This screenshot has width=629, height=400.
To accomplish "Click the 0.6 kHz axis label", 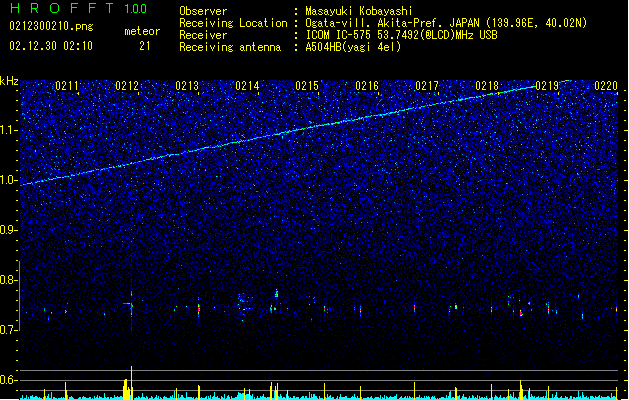I will 9,380.
